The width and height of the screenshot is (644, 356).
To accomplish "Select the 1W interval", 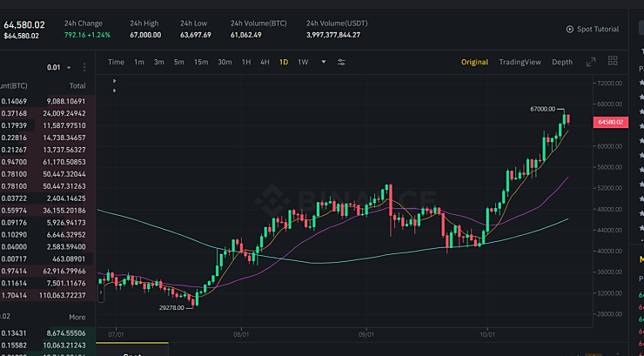I will click(x=303, y=62).
